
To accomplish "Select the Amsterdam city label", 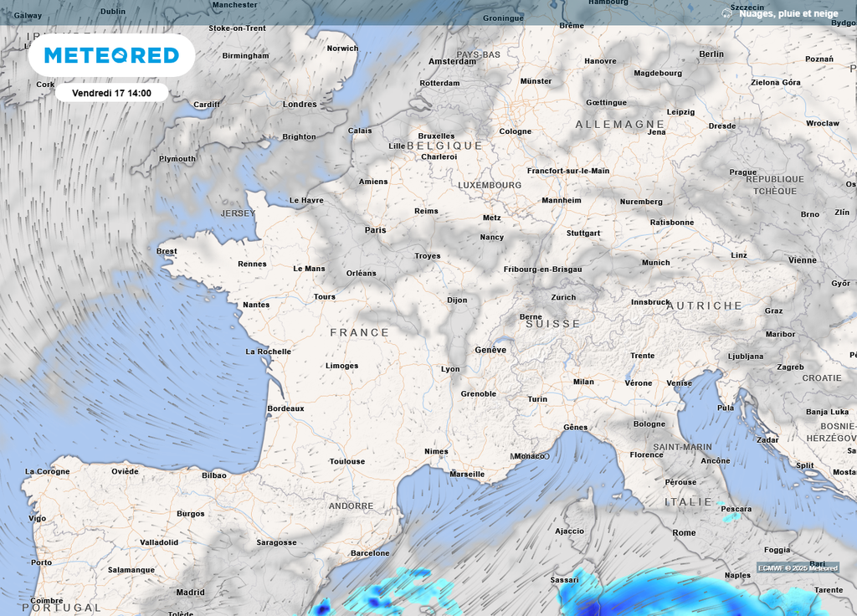I will click(452, 62).
